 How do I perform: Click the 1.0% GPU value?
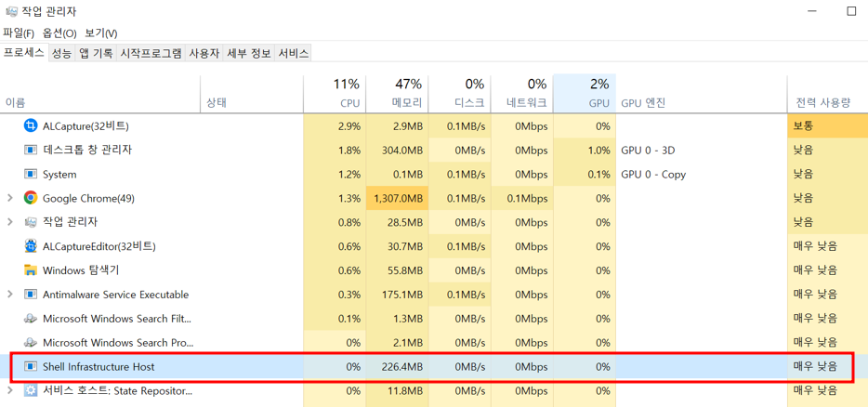[x=599, y=150]
